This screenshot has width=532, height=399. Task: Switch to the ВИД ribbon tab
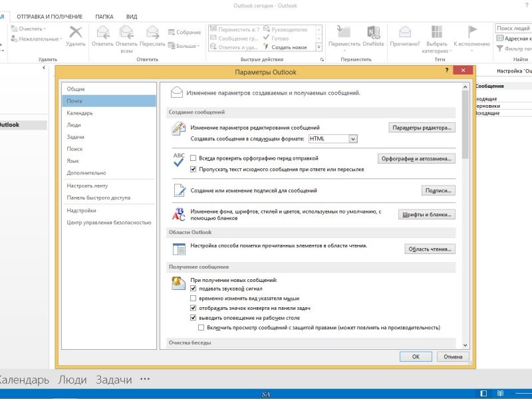pyautogui.click(x=132, y=17)
